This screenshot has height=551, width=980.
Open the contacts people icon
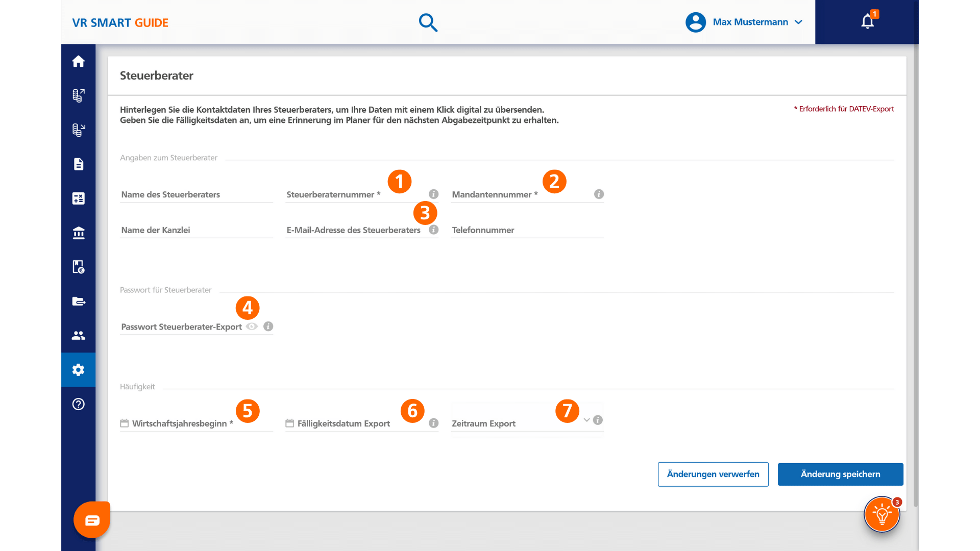(x=78, y=335)
